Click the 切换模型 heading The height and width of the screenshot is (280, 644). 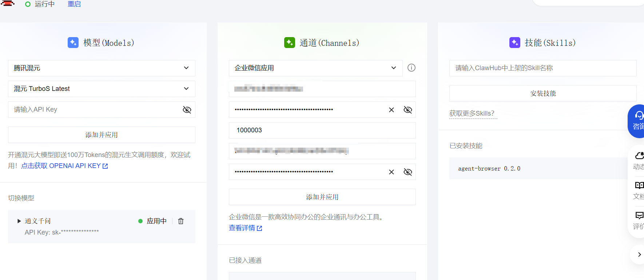(x=21, y=198)
